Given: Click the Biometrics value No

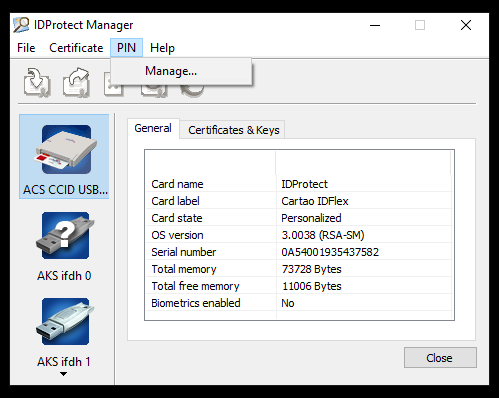Looking at the screenshot, I should [288, 303].
